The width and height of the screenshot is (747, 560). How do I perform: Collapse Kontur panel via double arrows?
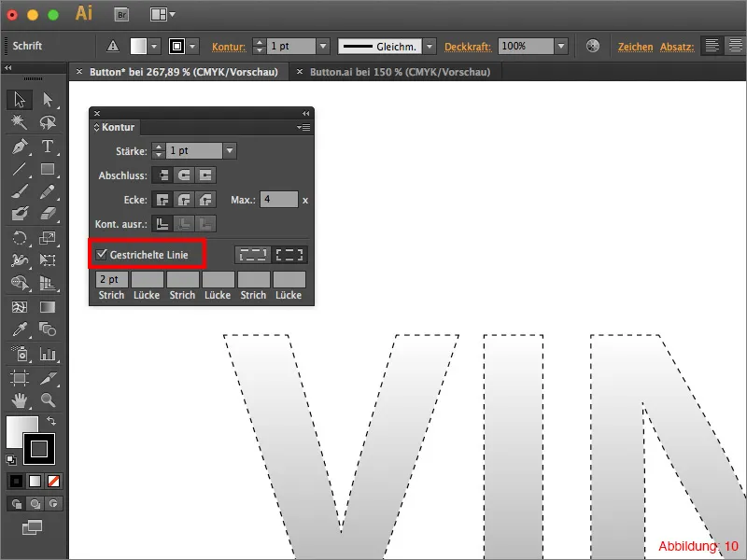306,113
